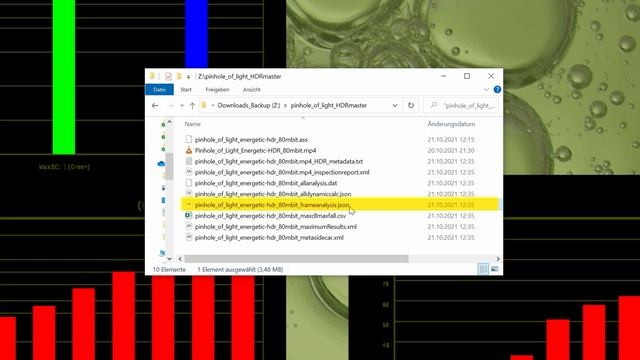Expand the ribbon with the chevron
640x360 pixels.
click(x=486, y=89)
